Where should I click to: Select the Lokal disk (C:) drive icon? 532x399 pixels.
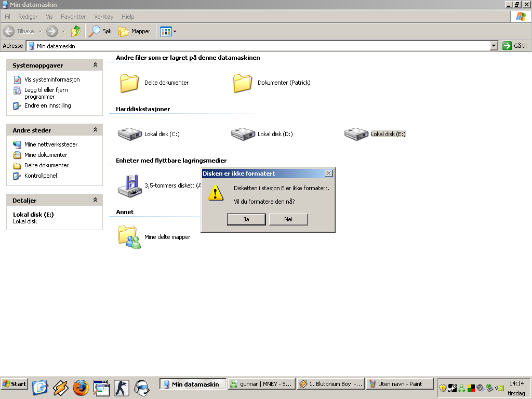point(129,134)
